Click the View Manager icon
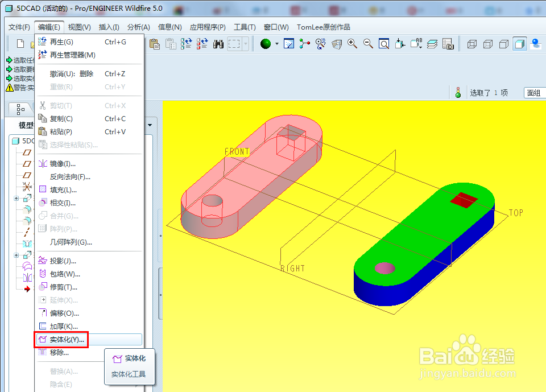The image size is (546, 392). [x=448, y=44]
